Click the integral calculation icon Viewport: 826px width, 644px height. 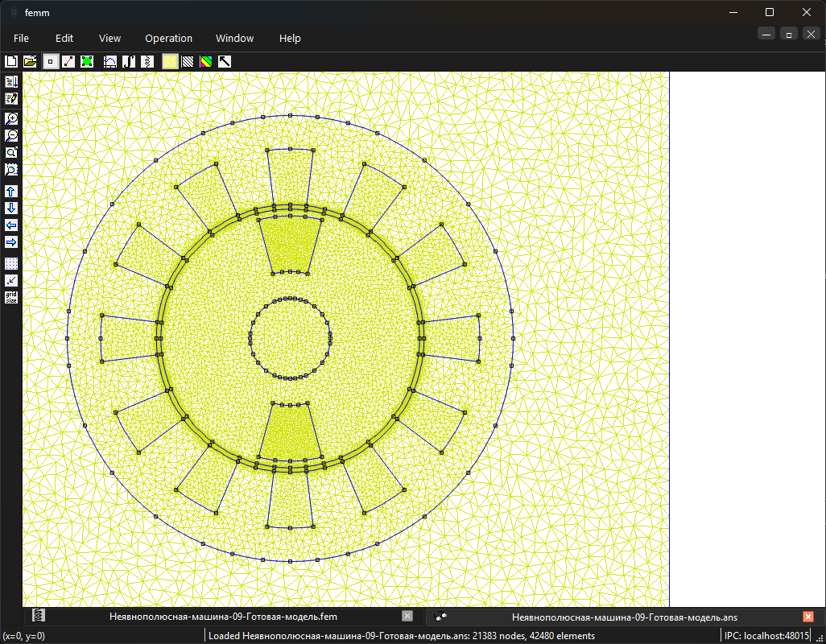click(129, 62)
